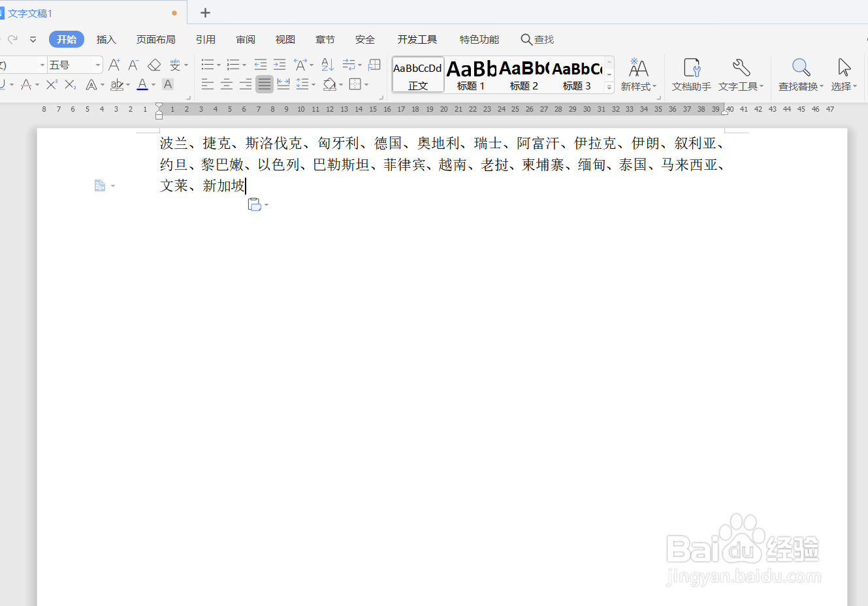Image resolution: width=868 pixels, height=606 pixels.
Task: Click the redo arrow in quick access
Action: pyautogui.click(x=13, y=39)
